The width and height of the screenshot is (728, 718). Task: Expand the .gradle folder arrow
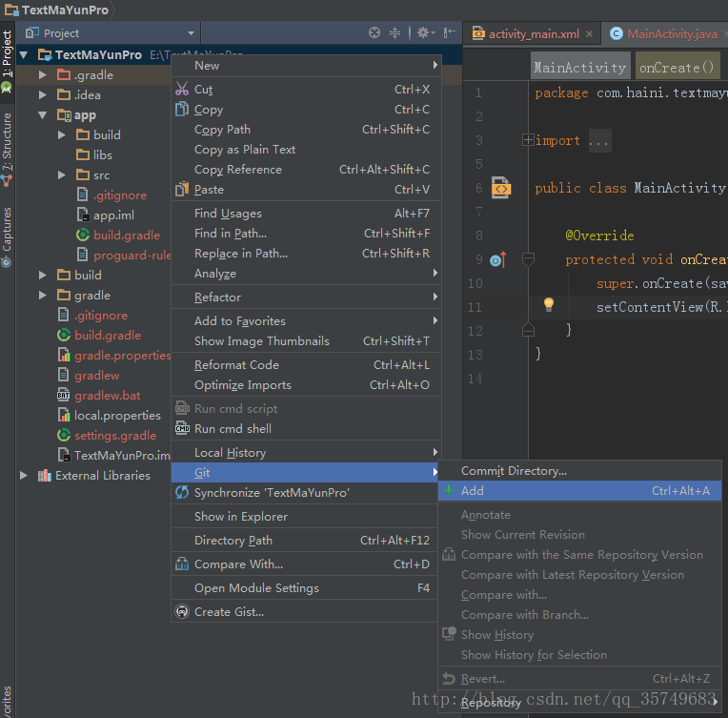43,74
